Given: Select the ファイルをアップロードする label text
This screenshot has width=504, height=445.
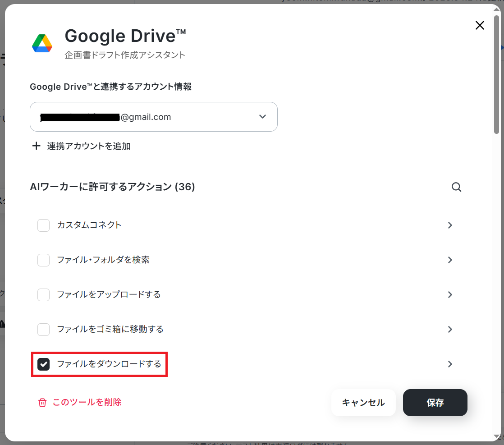Looking at the screenshot, I should (109, 294).
